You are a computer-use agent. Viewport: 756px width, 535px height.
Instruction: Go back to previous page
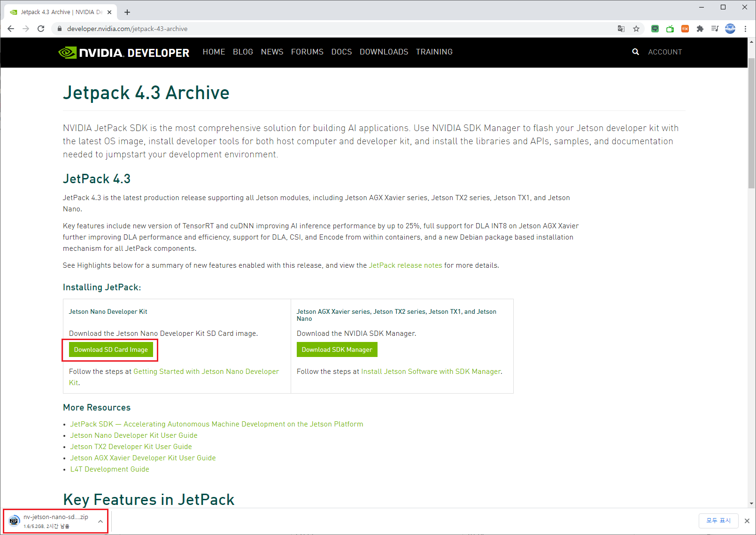(11, 29)
